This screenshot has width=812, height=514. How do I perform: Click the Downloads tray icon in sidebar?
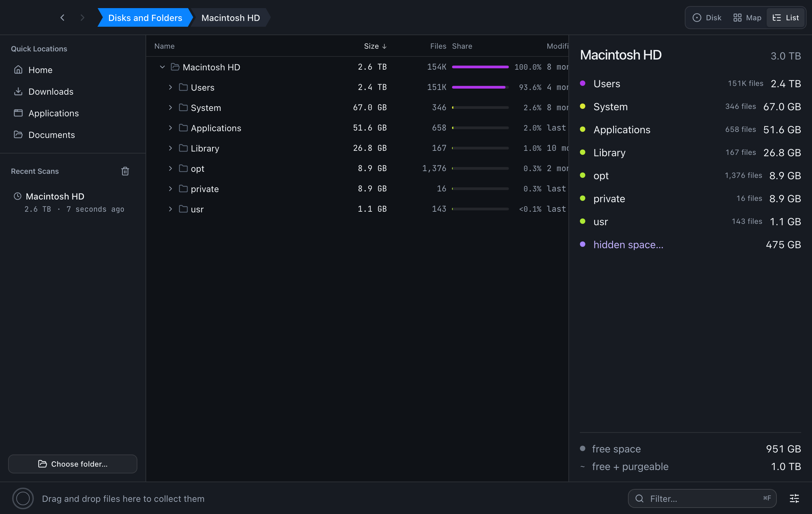(18, 91)
